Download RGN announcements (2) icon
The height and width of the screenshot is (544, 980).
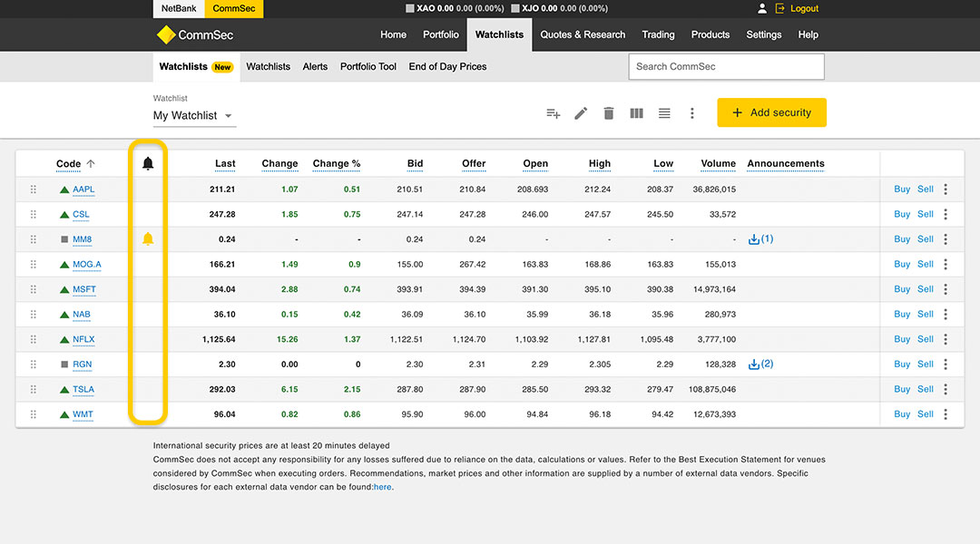click(760, 364)
